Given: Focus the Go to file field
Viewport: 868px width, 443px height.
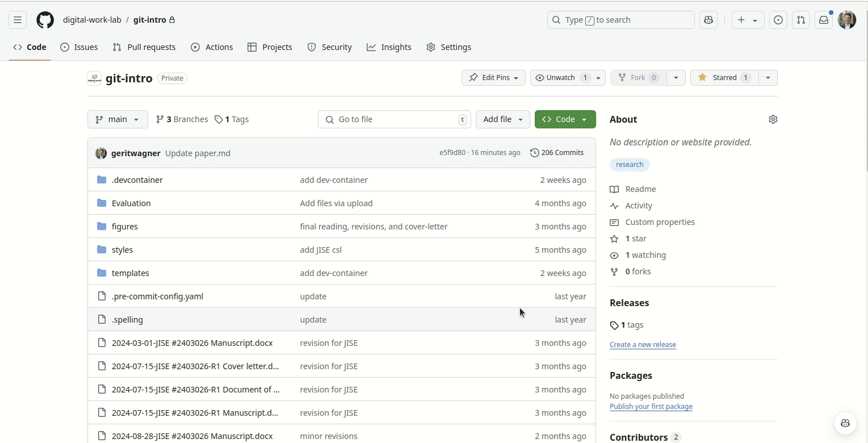Looking at the screenshot, I should 395,119.
